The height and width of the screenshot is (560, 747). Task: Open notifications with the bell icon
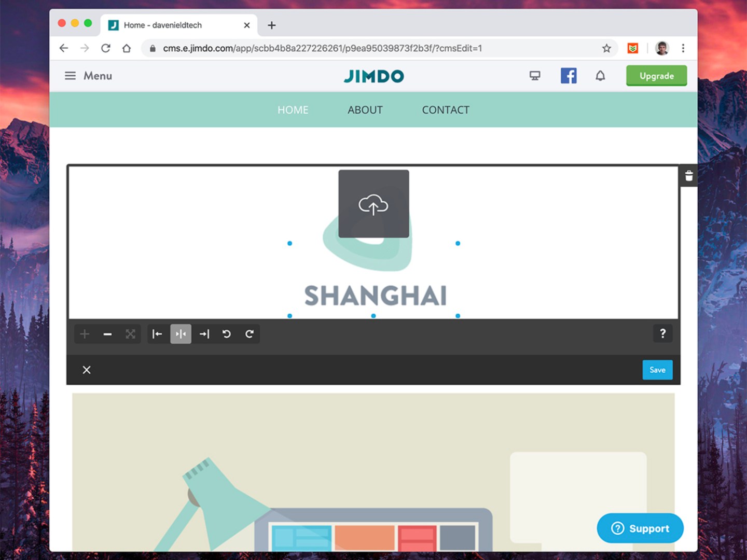pos(600,76)
